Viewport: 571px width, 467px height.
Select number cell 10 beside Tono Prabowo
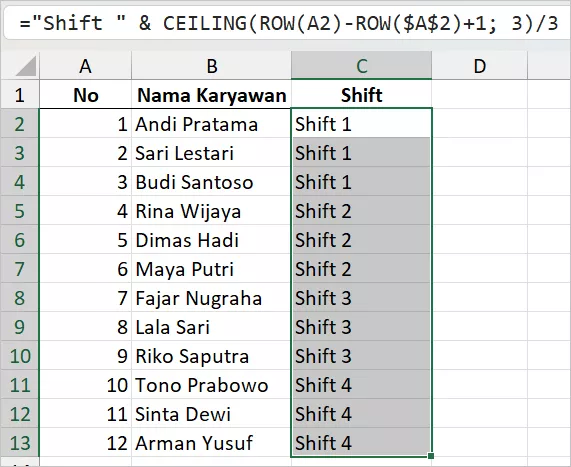coord(85,385)
